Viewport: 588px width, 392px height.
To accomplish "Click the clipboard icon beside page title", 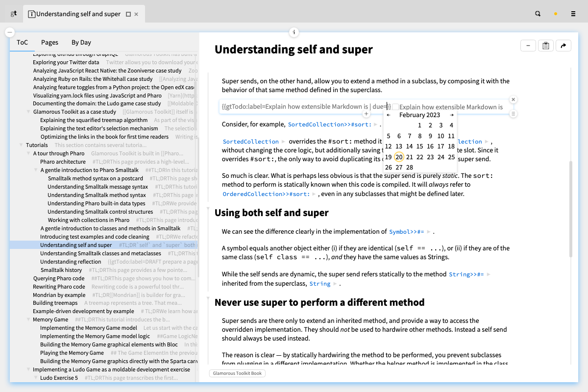I will pos(545,46).
